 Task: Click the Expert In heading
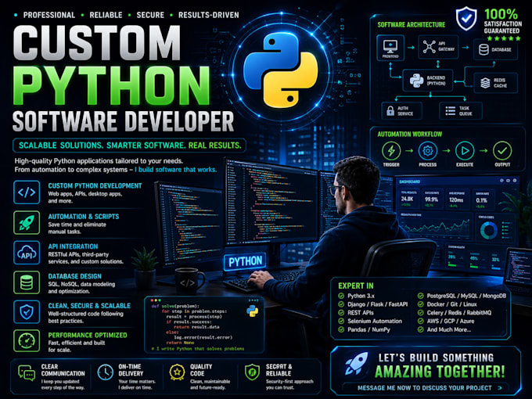(x=355, y=286)
